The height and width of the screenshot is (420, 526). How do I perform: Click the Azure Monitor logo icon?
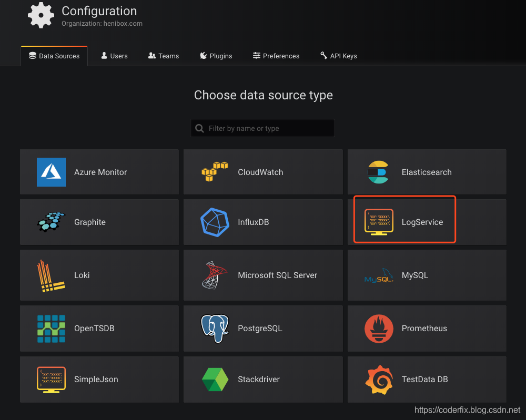(51, 172)
